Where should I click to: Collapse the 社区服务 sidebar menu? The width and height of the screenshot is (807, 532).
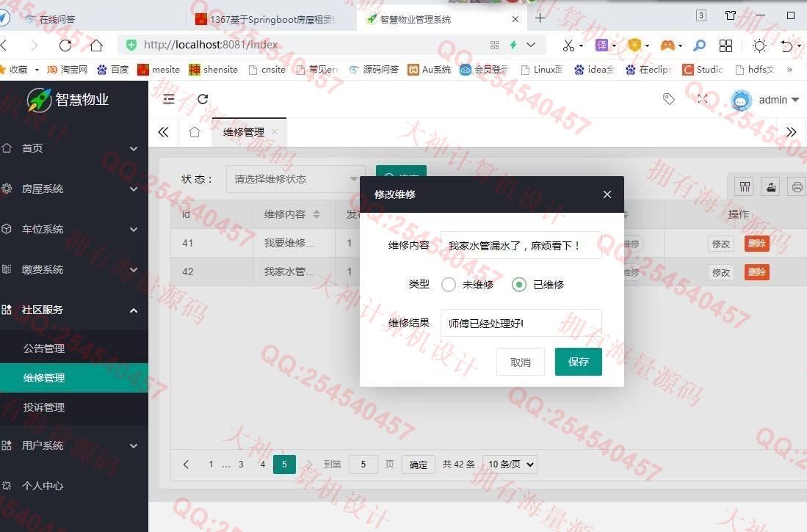tap(74, 310)
